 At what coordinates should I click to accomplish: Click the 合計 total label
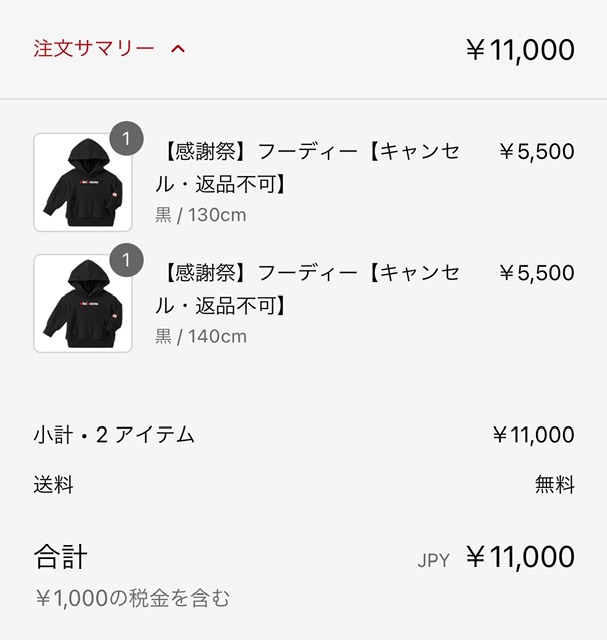coord(61,556)
